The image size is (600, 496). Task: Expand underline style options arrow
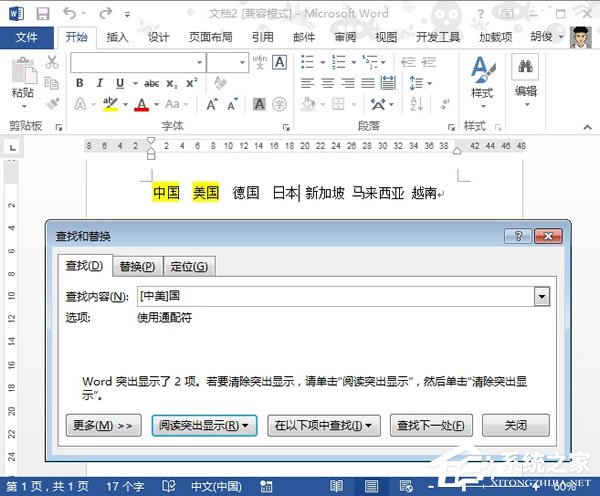[135, 83]
